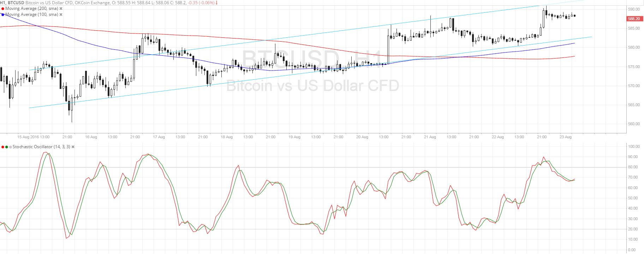Screen dimensions: 644x254
Task: Click the 16 Aug date label
Action: (x=91, y=137)
